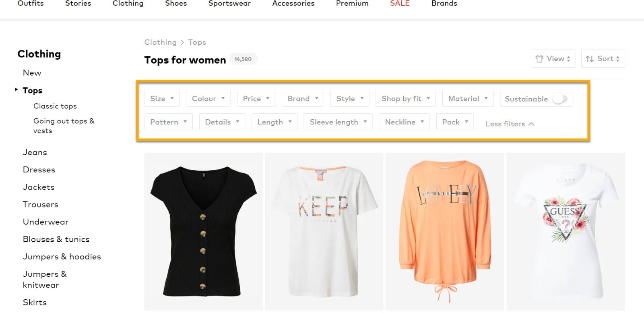This screenshot has width=644, height=313.
Task: Open the Material filter dropdown
Action: (x=468, y=98)
